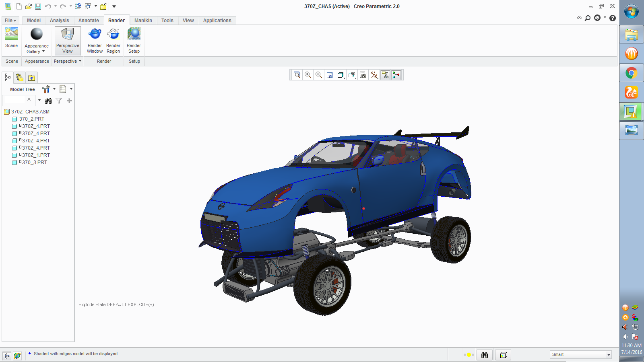The height and width of the screenshot is (362, 644).
Task: Select Render Region tool
Action: click(113, 40)
